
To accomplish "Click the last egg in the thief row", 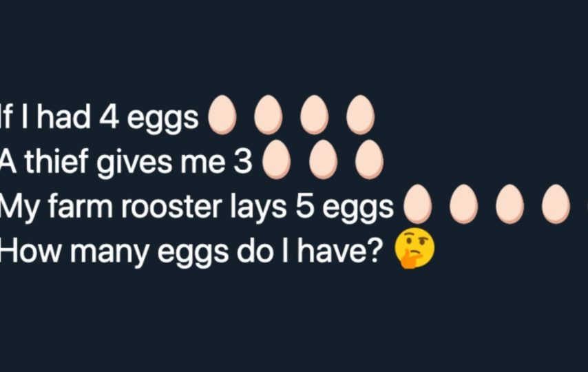I will [x=369, y=159].
